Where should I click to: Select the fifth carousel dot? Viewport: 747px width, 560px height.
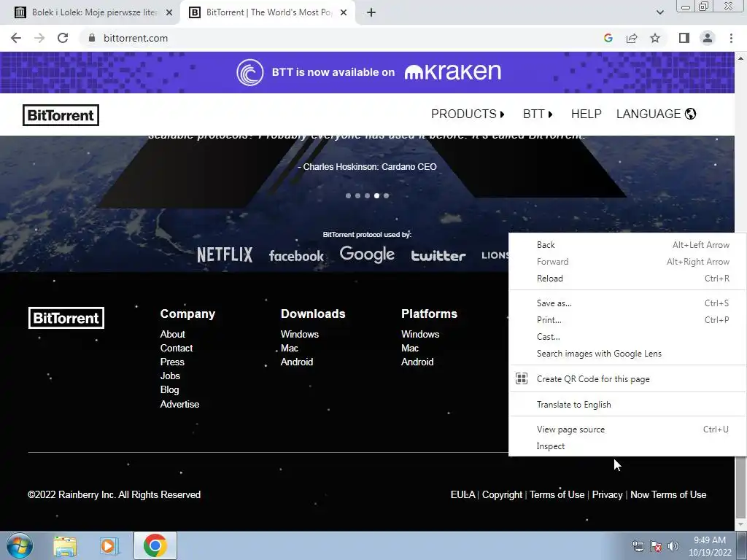387,195
